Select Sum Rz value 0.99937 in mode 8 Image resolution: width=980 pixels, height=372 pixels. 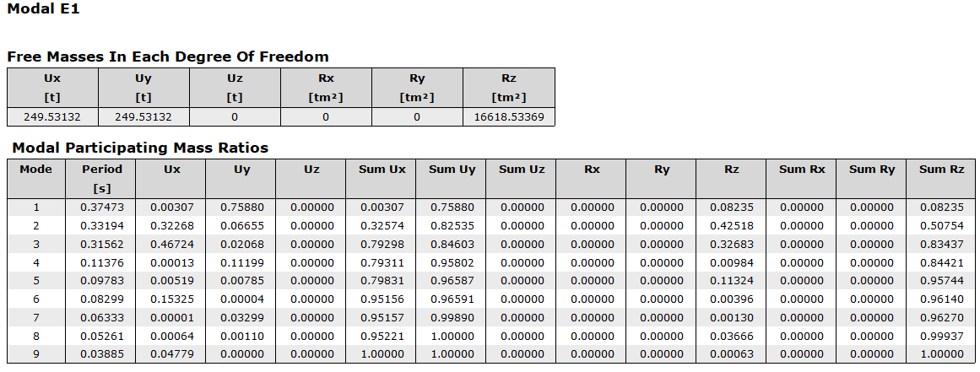point(942,336)
